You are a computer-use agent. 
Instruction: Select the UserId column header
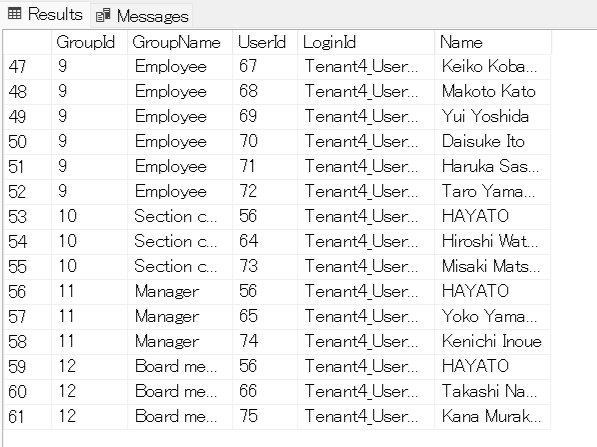(265, 42)
